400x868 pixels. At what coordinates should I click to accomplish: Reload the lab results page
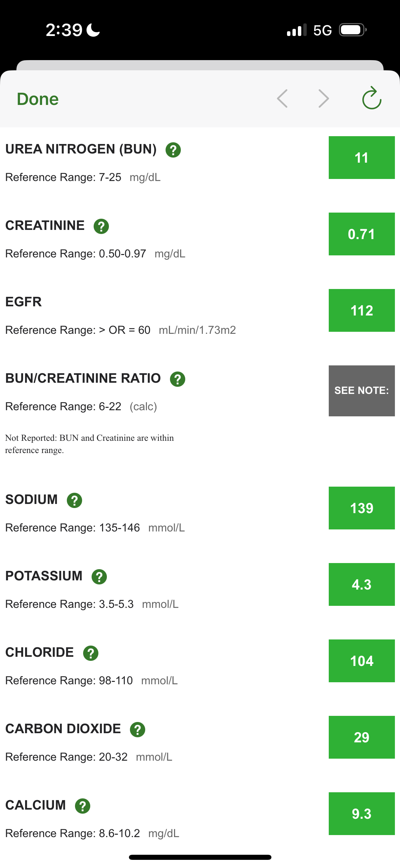click(372, 98)
